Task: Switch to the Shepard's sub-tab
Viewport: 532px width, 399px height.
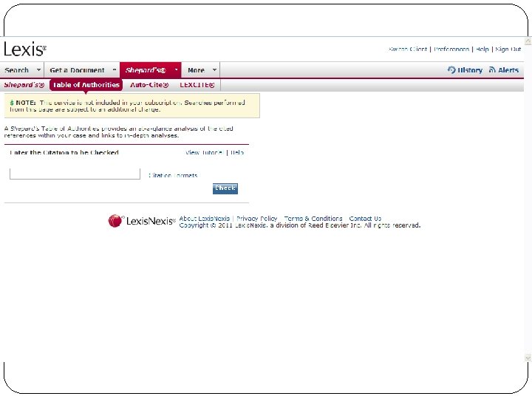Action: [x=24, y=85]
